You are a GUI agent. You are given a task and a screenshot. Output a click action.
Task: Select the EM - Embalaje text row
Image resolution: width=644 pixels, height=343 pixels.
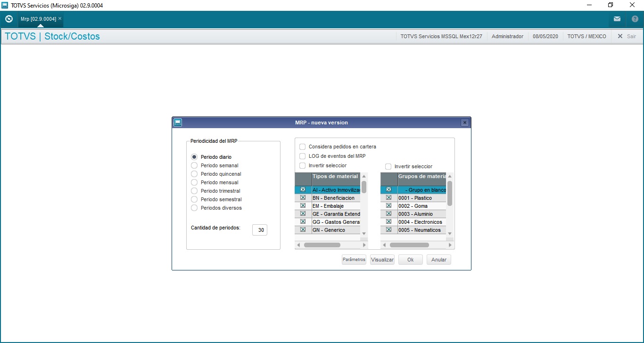tap(336, 206)
